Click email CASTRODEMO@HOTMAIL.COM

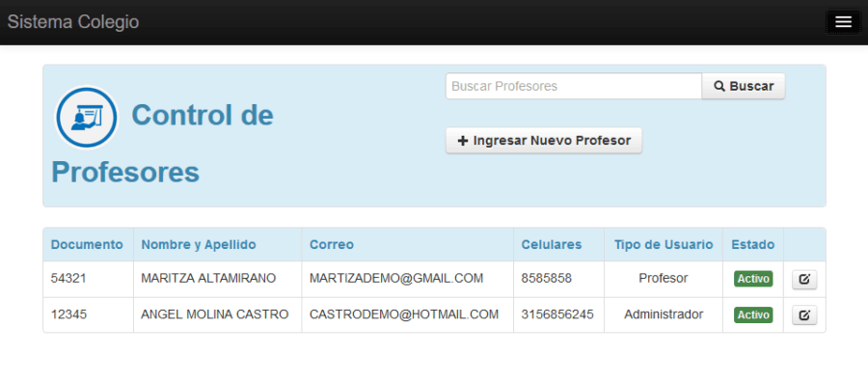(404, 314)
